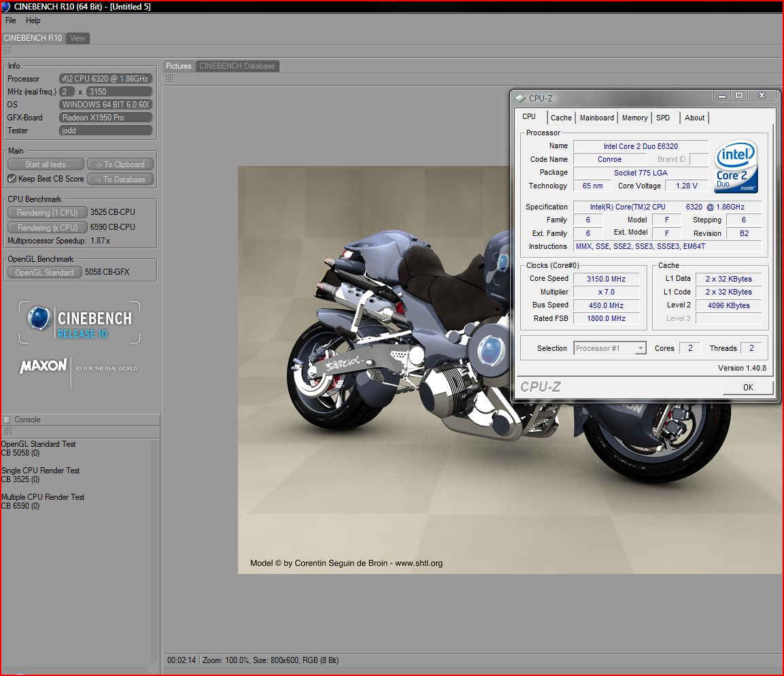Click console line OpenGL Standard Test
The width and height of the screenshot is (784, 676).
(39, 444)
